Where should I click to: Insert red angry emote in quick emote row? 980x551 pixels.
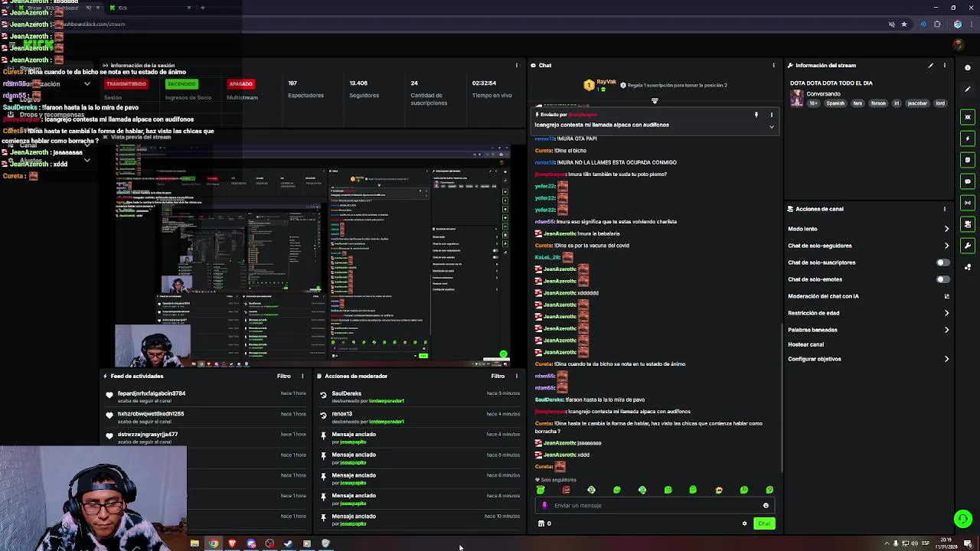[566, 490]
